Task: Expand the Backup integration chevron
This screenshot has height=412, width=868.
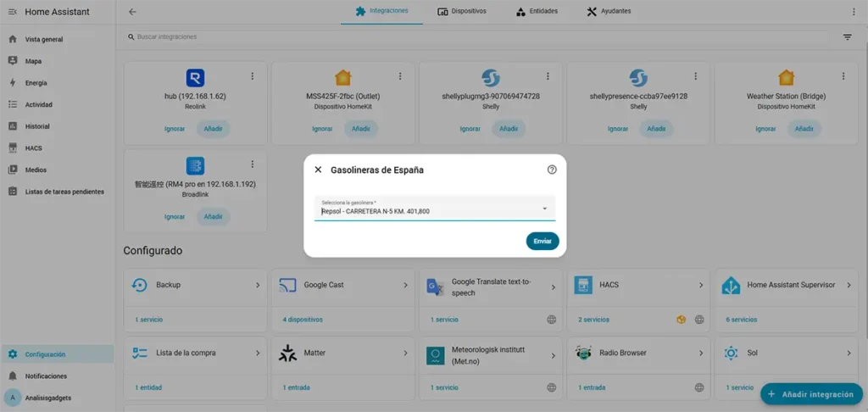Action: tap(258, 285)
